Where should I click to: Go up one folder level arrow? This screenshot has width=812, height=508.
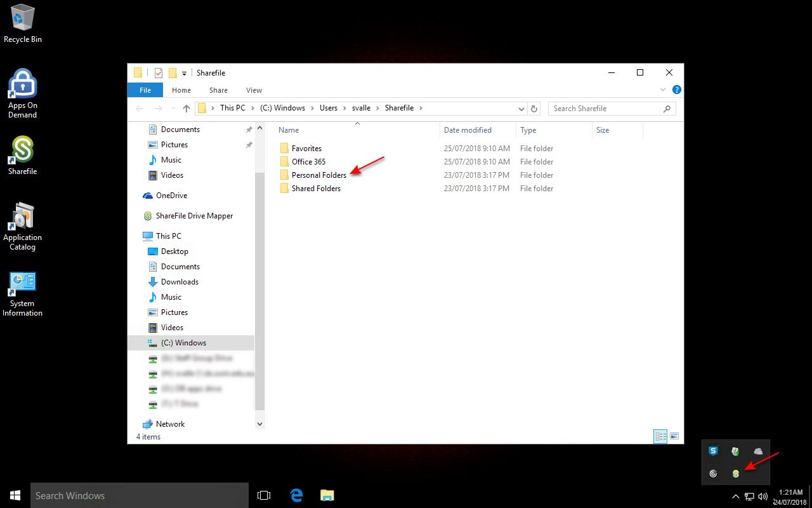click(186, 109)
